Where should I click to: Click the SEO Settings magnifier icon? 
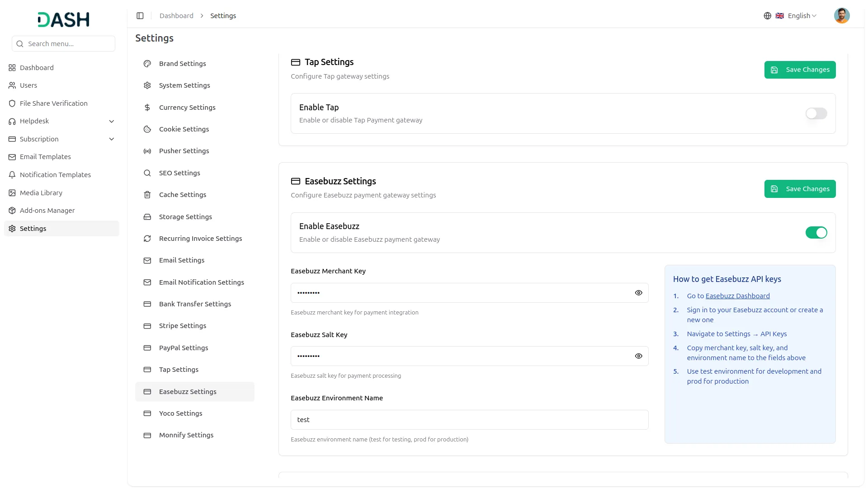coord(147,173)
